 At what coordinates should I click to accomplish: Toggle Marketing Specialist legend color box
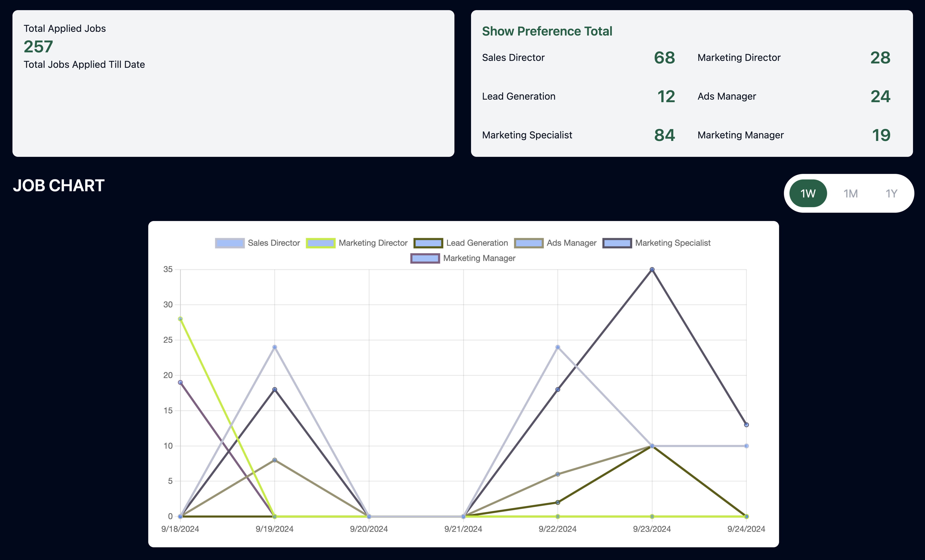click(x=617, y=243)
